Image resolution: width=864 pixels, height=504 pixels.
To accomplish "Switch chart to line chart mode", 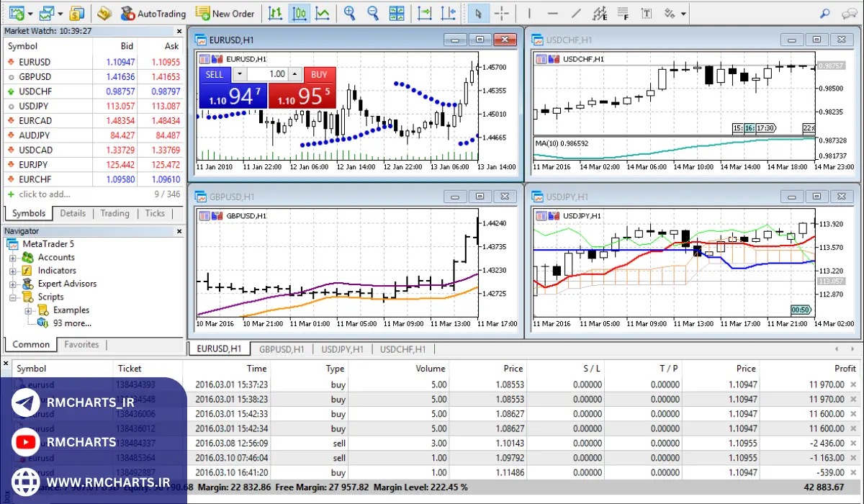I will click(323, 13).
